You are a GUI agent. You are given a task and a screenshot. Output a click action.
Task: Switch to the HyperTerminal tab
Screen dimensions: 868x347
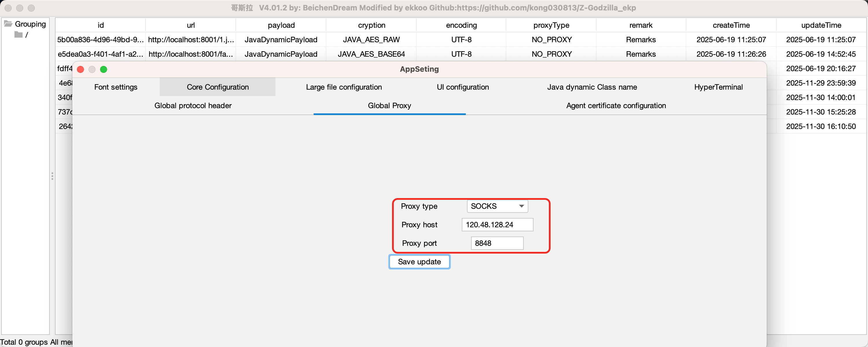tap(718, 87)
